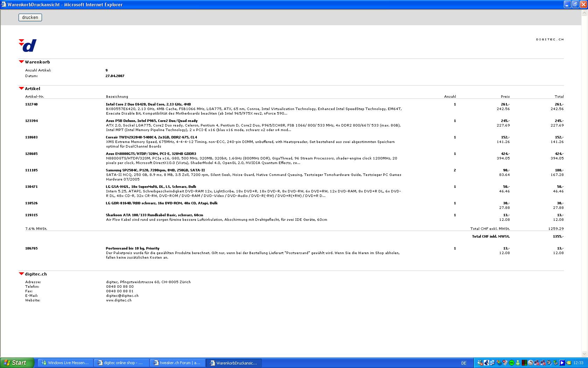Click the scrollbar up arrow
This screenshot has width=588, height=368.
(584, 13)
